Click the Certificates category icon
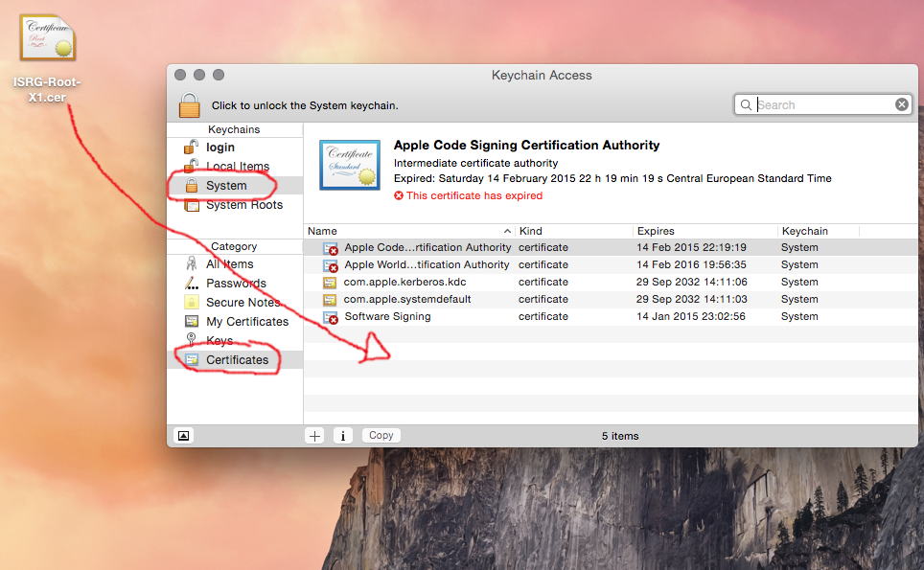This screenshot has height=570, width=924. coord(192,360)
